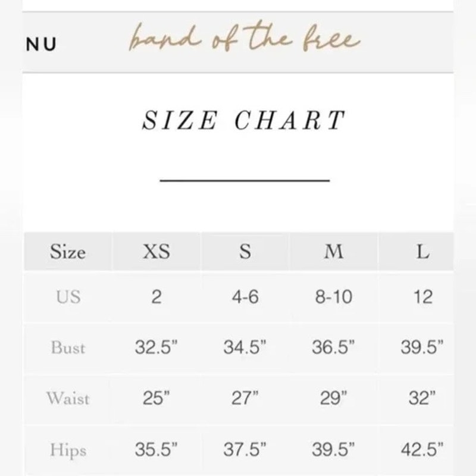Screen dimensions: 476x476
Task: Click the NU brand text
Action: coord(41,44)
